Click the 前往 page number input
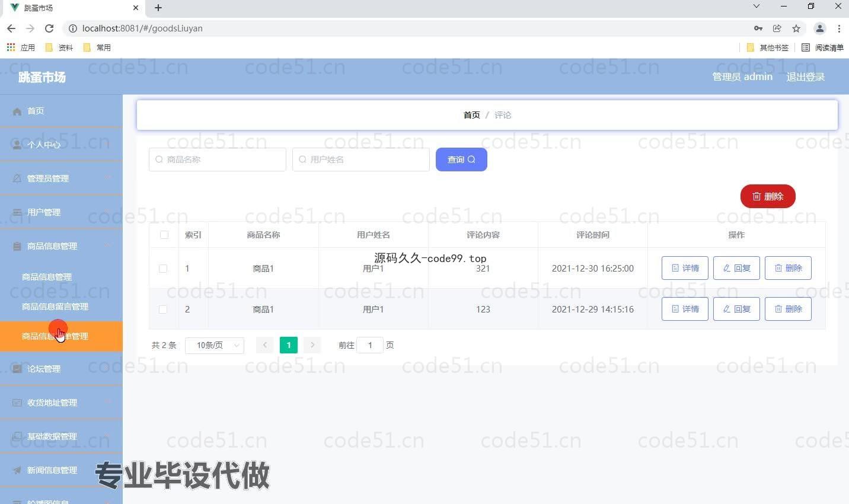849x504 pixels. point(370,345)
